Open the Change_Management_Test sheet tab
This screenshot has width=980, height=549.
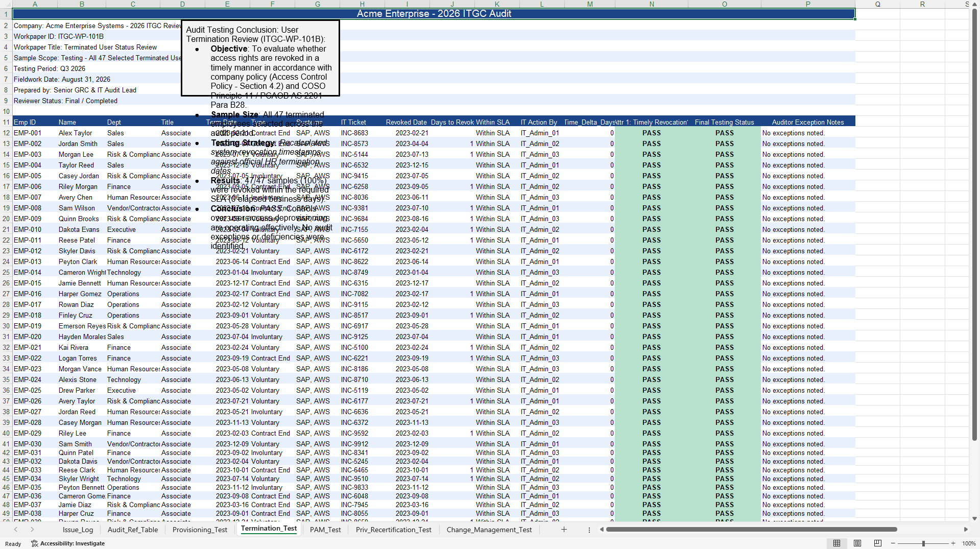pyautogui.click(x=489, y=530)
